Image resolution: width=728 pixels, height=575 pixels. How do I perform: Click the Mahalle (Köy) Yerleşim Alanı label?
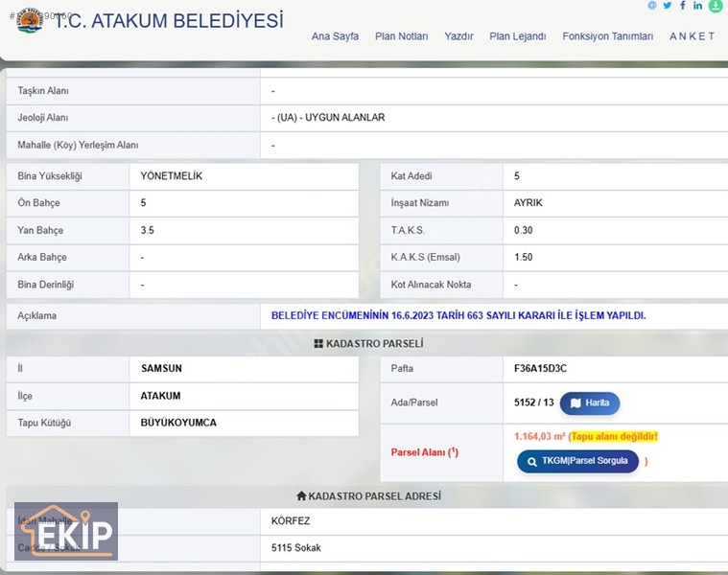tap(78, 145)
